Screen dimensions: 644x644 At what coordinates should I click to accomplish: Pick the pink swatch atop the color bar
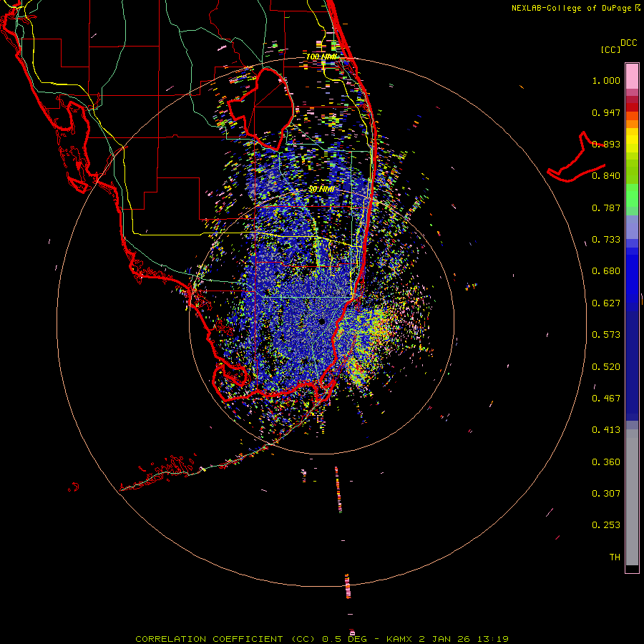point(632,76)
